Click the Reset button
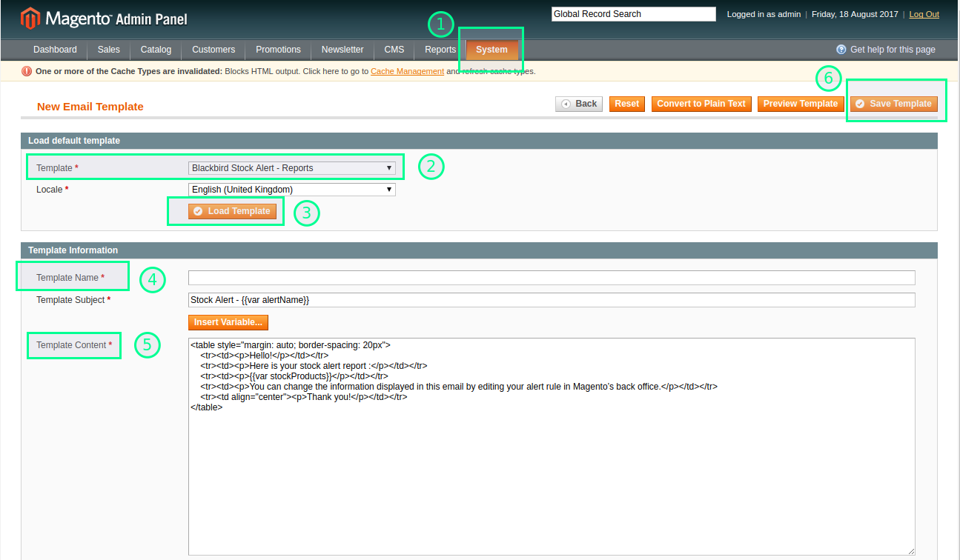This screenshot has width=960, height=560. coord(627,104)
